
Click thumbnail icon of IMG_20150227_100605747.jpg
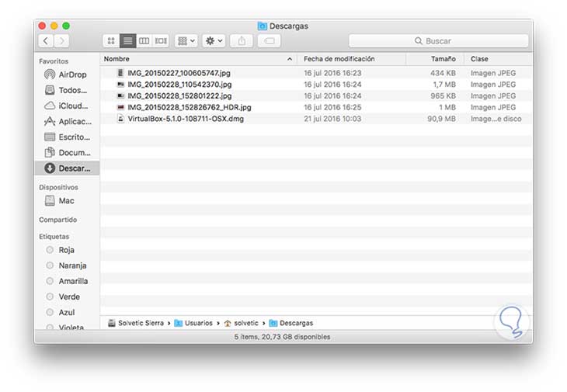pos(120,73)
